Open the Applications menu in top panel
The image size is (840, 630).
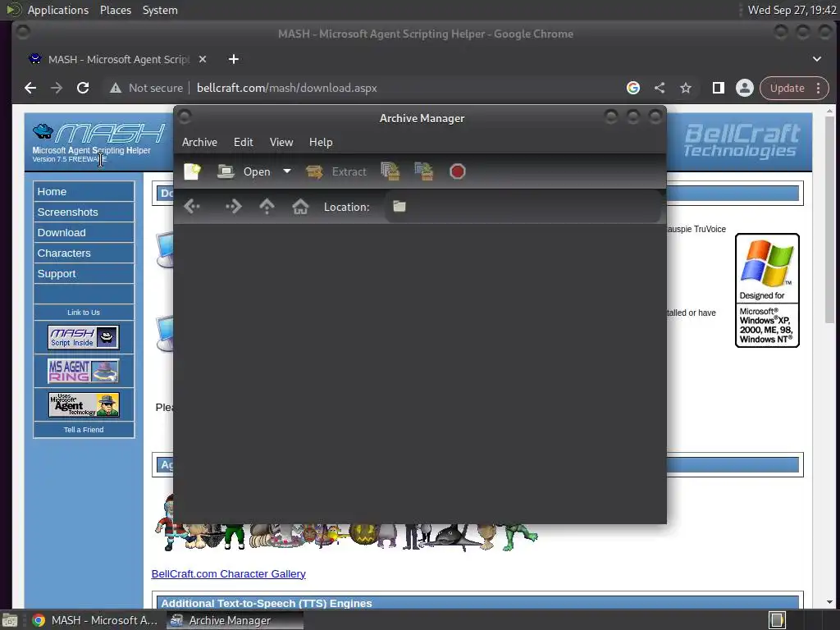coord(58,10)
